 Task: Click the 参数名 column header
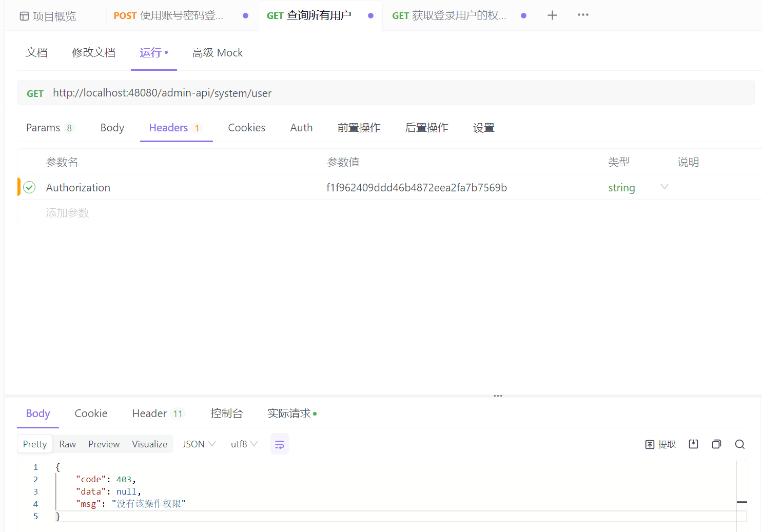(62, 162)
